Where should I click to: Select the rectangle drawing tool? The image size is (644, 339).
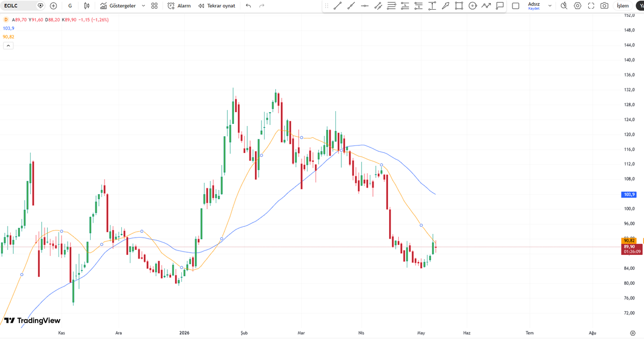[459, 6]
